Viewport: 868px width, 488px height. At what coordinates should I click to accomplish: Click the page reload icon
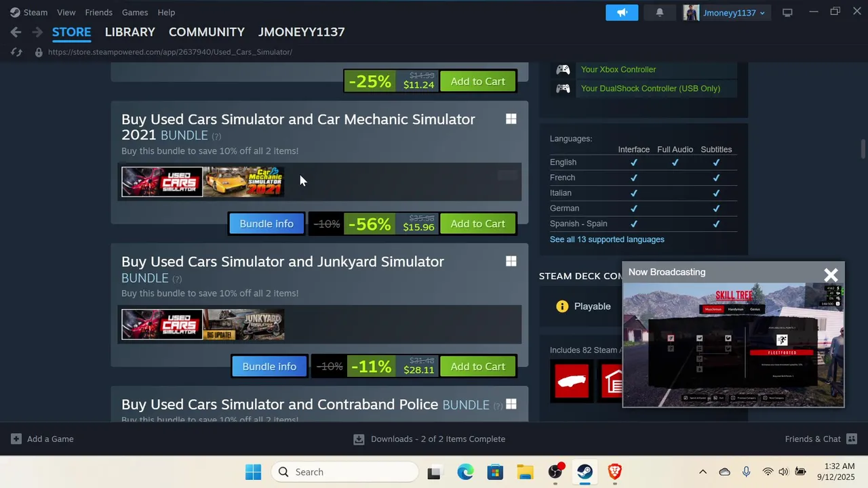click(x=17, y=52)
